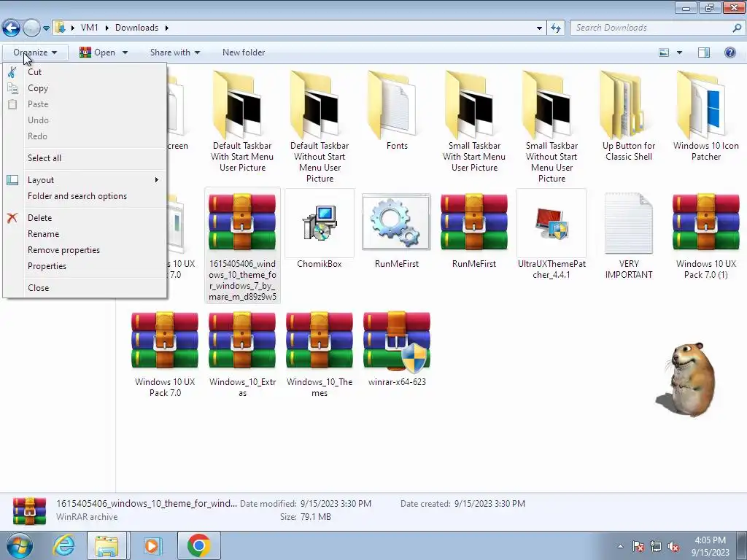Viewport: 747px width, 560px height.
Task: Click Date modified value 9/15/2023 3:30 PM
Action: [x=336, y=503]
